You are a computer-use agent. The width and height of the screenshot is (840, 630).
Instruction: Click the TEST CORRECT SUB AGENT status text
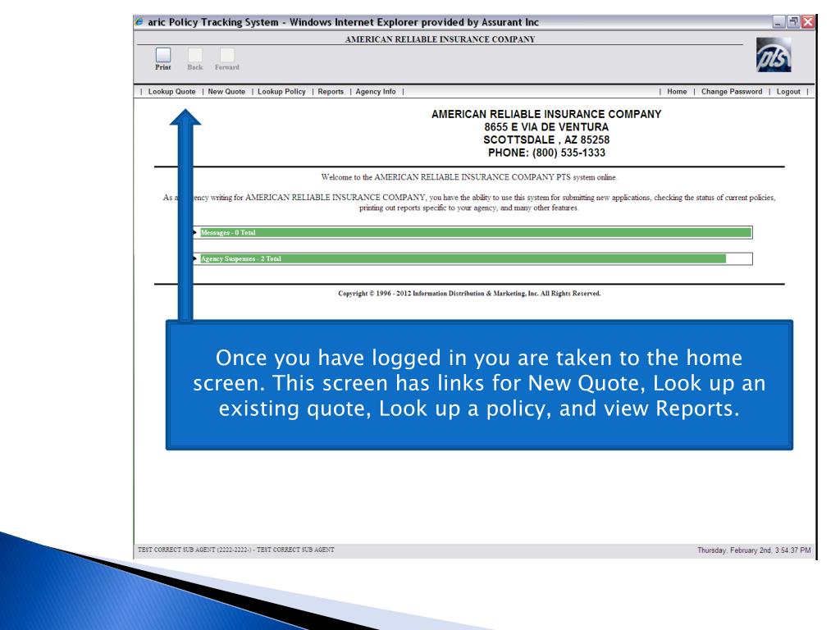click(x=235, y=550)
